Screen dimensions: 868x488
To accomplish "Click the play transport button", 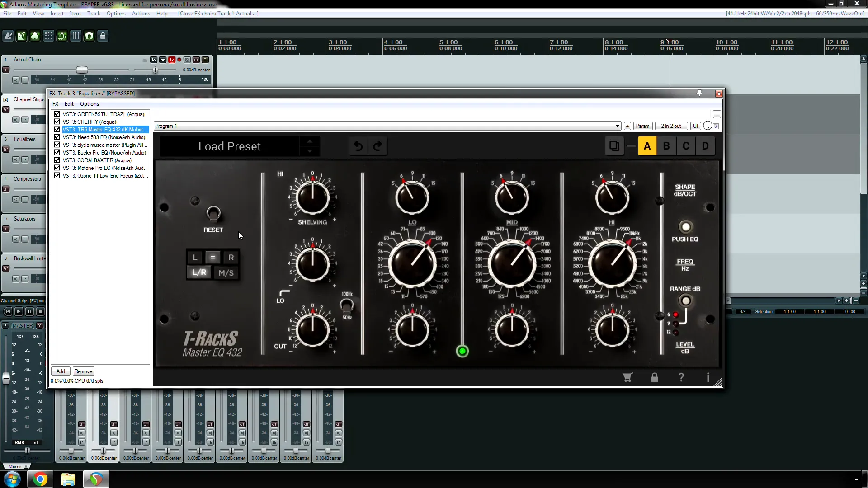I will [19, 311].
